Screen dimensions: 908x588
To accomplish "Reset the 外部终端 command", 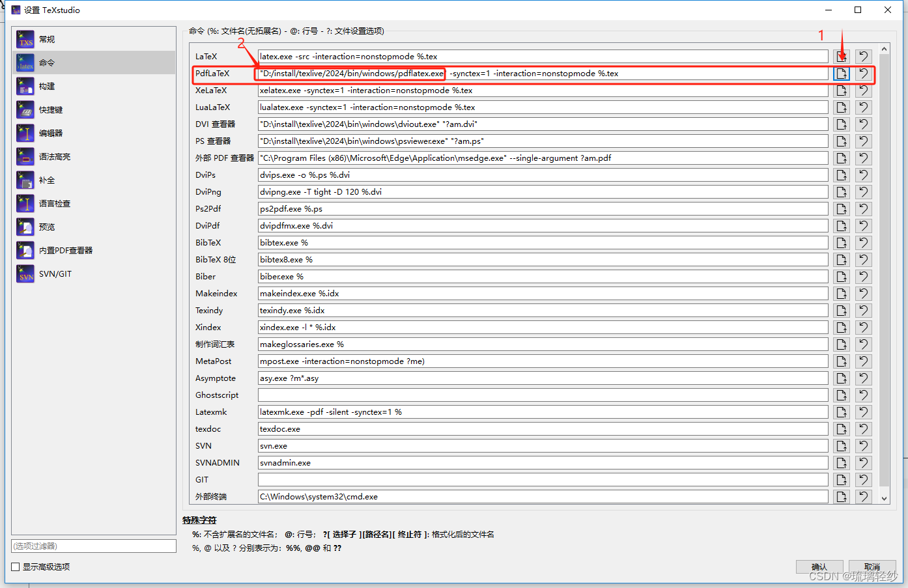I will click(864, 497).
